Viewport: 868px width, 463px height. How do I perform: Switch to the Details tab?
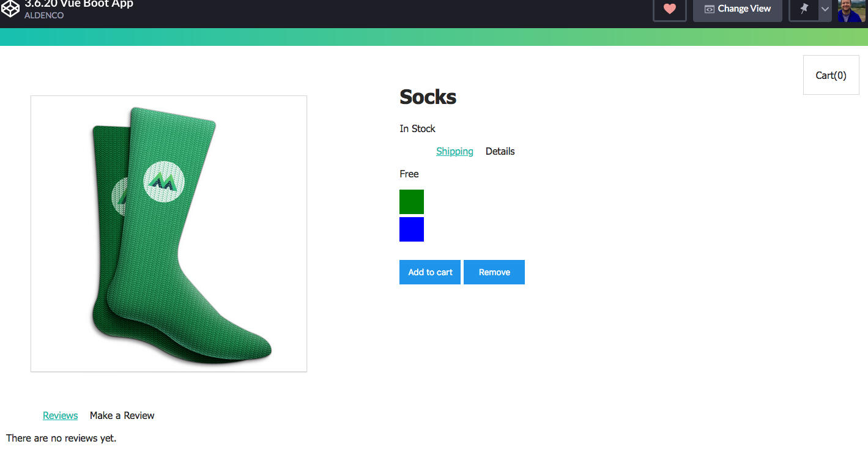coord(500,151)
